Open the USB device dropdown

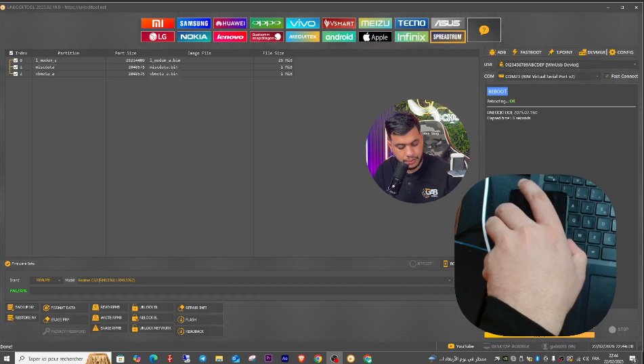coord(567,64)
